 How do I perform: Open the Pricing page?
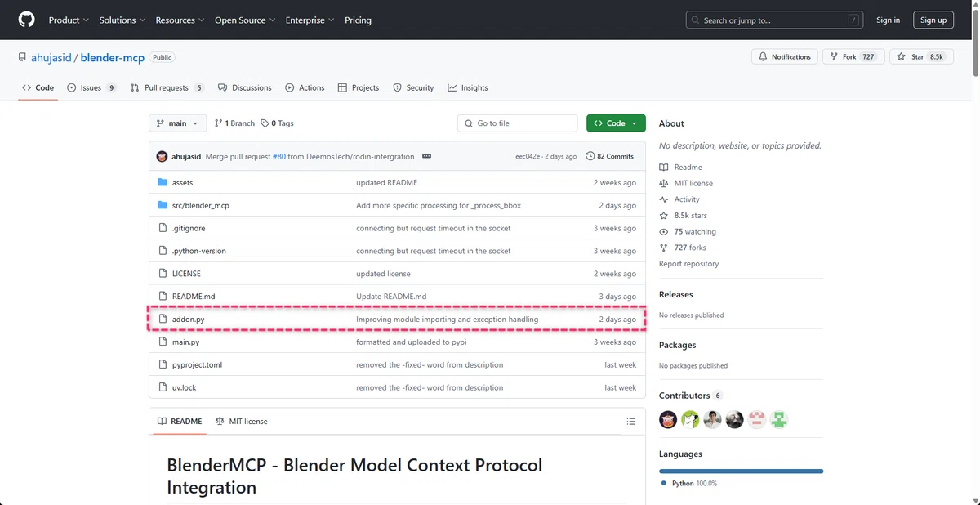358,20
